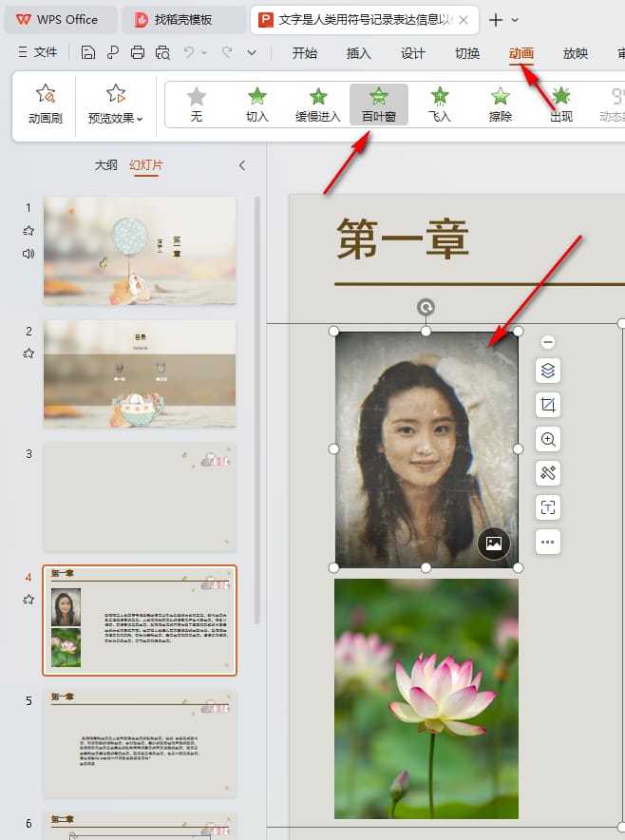Close the current presentation document tab

[x=464, y=20]
